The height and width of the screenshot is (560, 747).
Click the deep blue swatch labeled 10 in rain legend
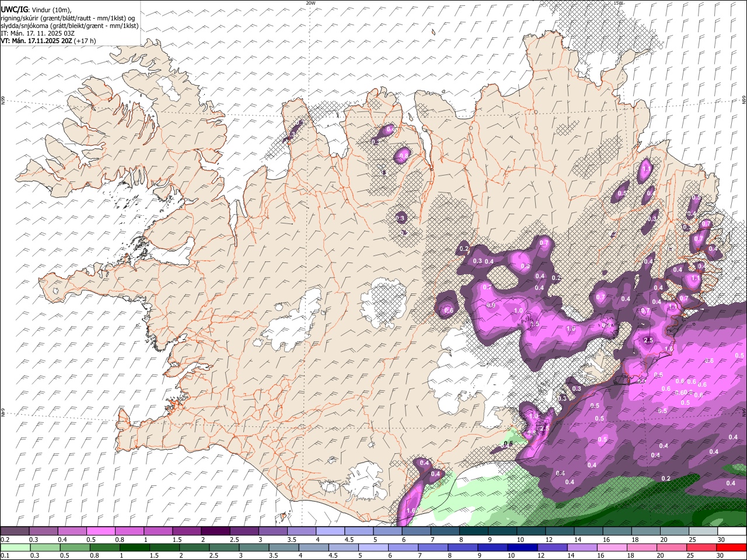tap(522, 547)
